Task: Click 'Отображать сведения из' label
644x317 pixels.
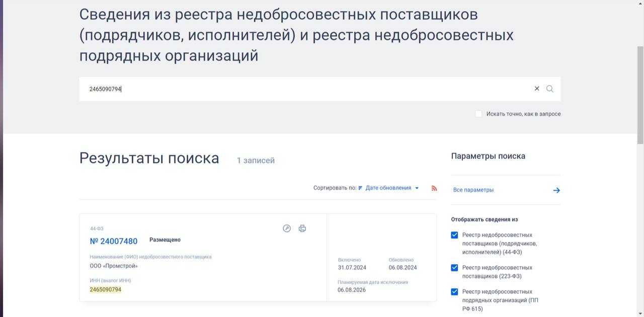Action: pos(485,220)
